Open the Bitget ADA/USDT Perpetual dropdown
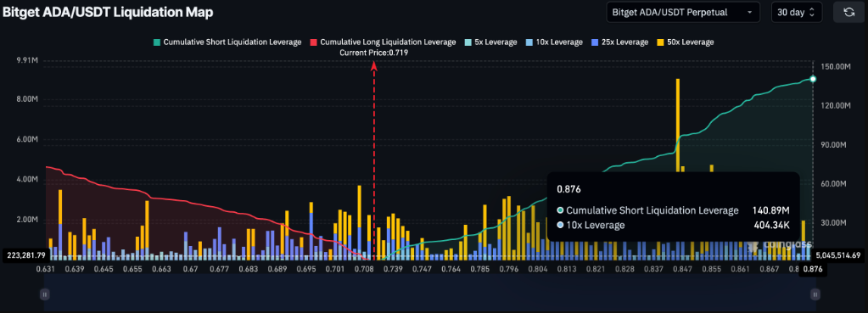868x313 pixels. 683,12
